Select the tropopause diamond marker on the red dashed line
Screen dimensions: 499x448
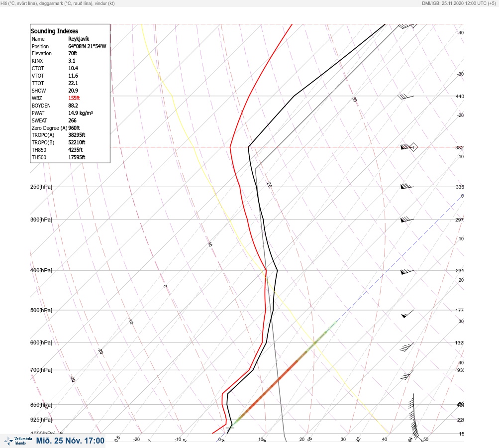pyautogui.click(x=413, y=147)
